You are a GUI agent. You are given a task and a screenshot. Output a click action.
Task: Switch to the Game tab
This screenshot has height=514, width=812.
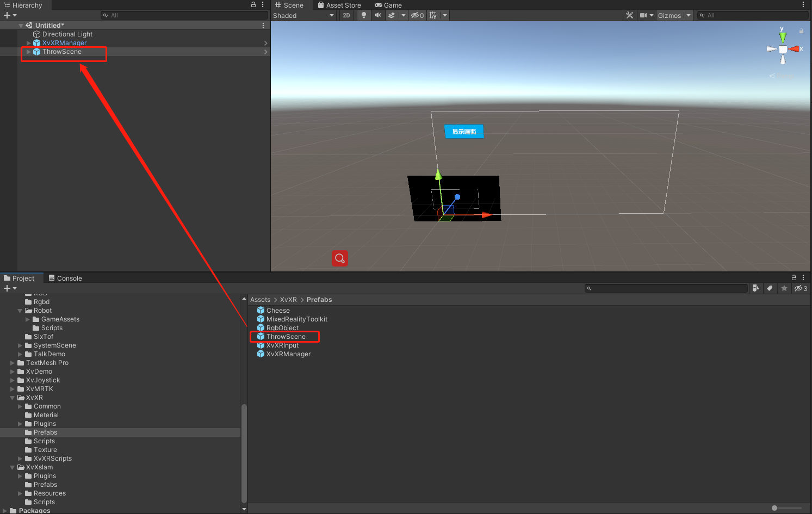click(x=388, y=5)
